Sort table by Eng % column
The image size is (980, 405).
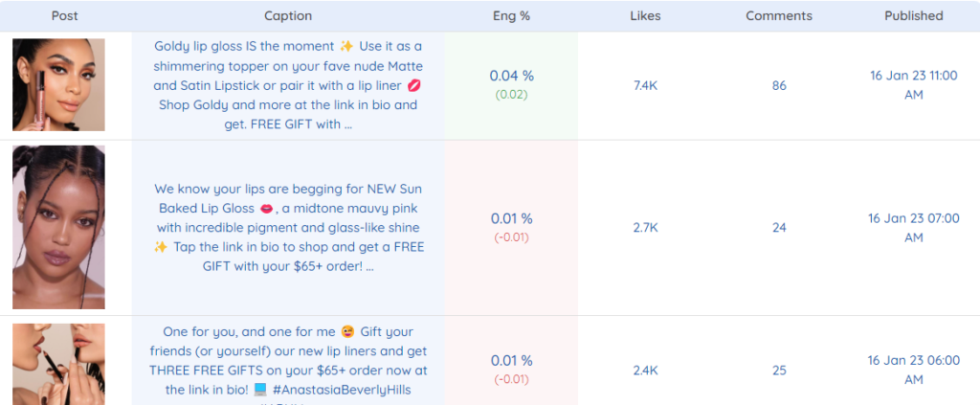(511, 16)
